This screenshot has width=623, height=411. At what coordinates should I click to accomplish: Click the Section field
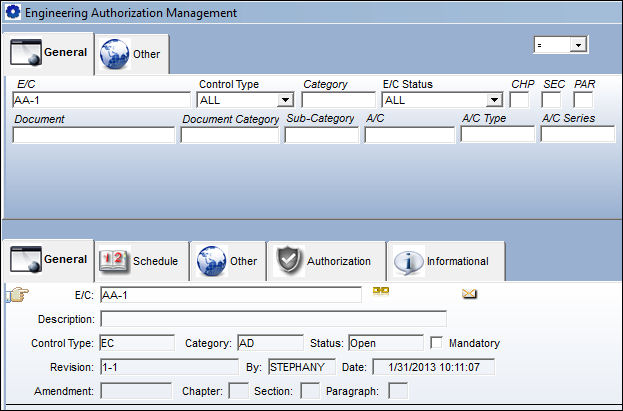point(310,391)
